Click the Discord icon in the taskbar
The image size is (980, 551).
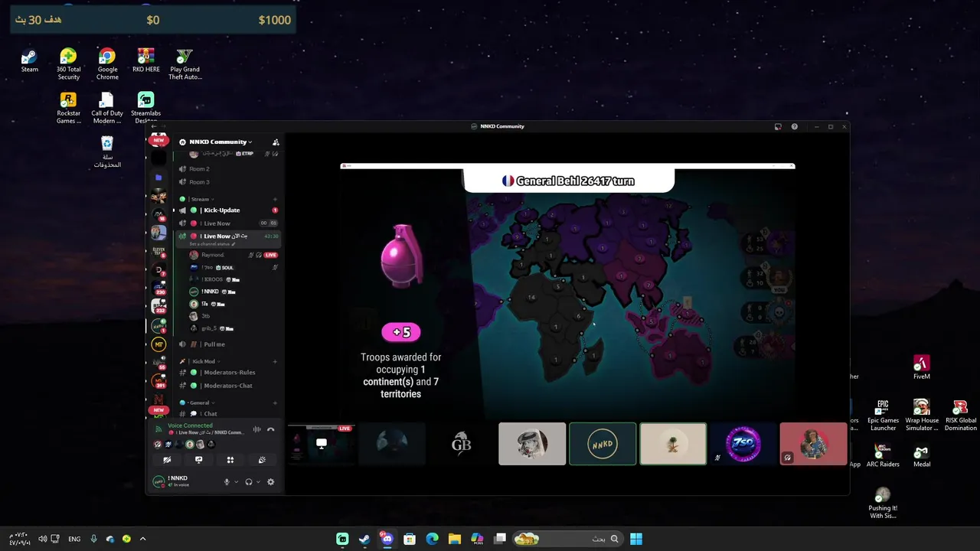387,539
